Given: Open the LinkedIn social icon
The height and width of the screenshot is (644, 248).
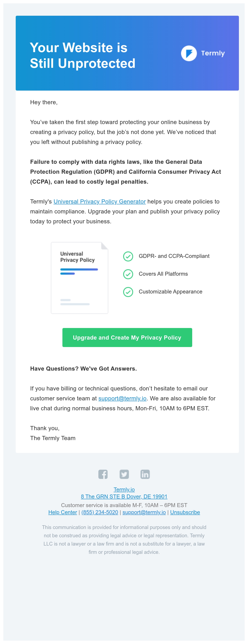Looking at the screenshot, I should pyautogui.click(x=145, y=474).
